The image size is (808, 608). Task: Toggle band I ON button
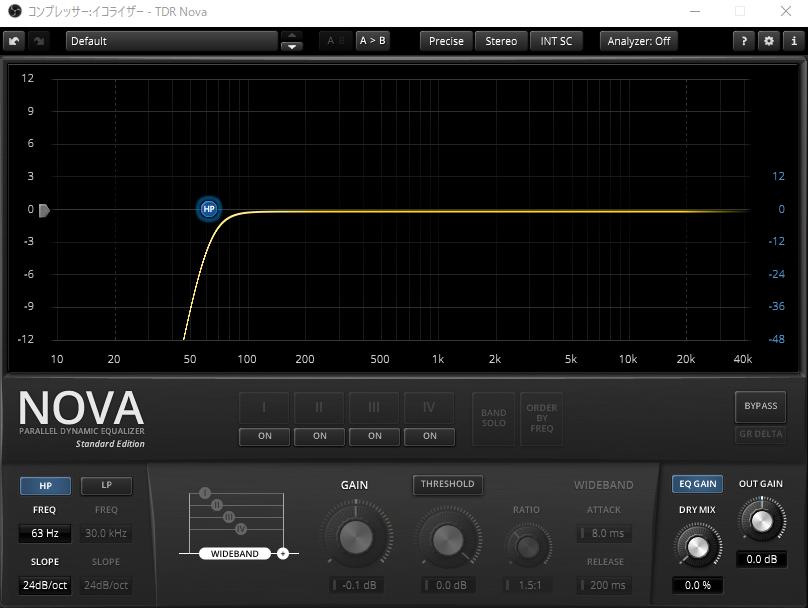pyautogui.click(x=264, y=436)
